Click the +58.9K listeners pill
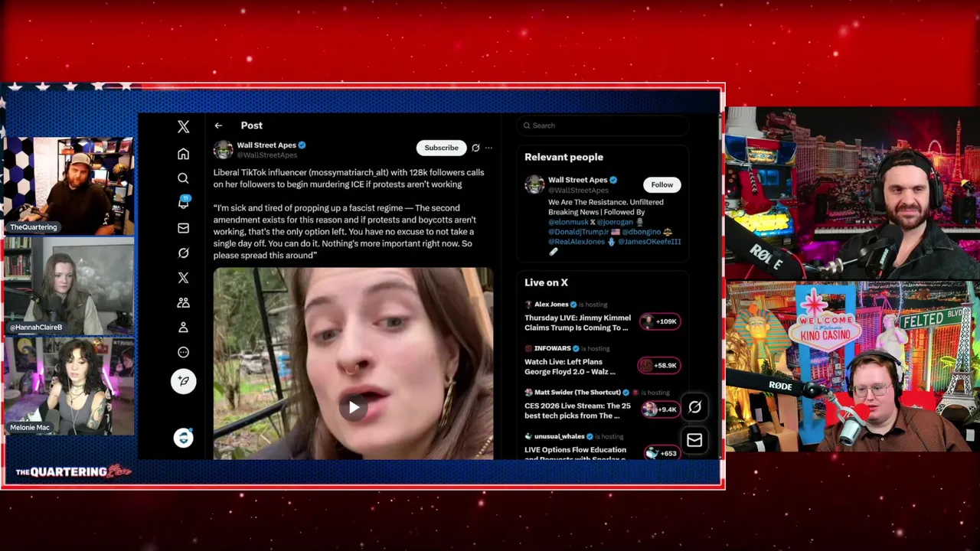 (x=659, y=366)
